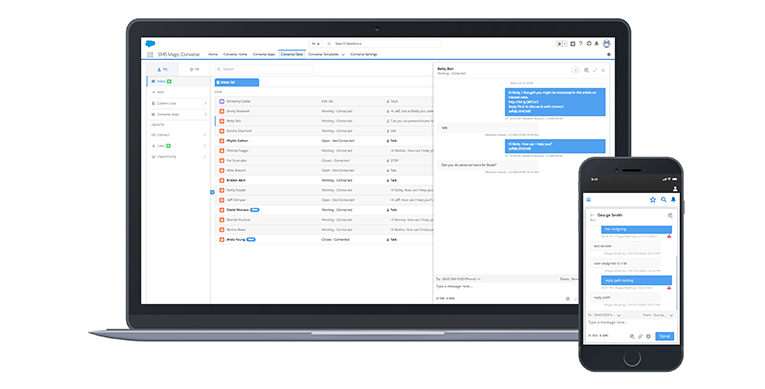Tap the notification bell on phone
This screenshot has width=765, height=389.
pyautogui.click(x=673, y=200)
